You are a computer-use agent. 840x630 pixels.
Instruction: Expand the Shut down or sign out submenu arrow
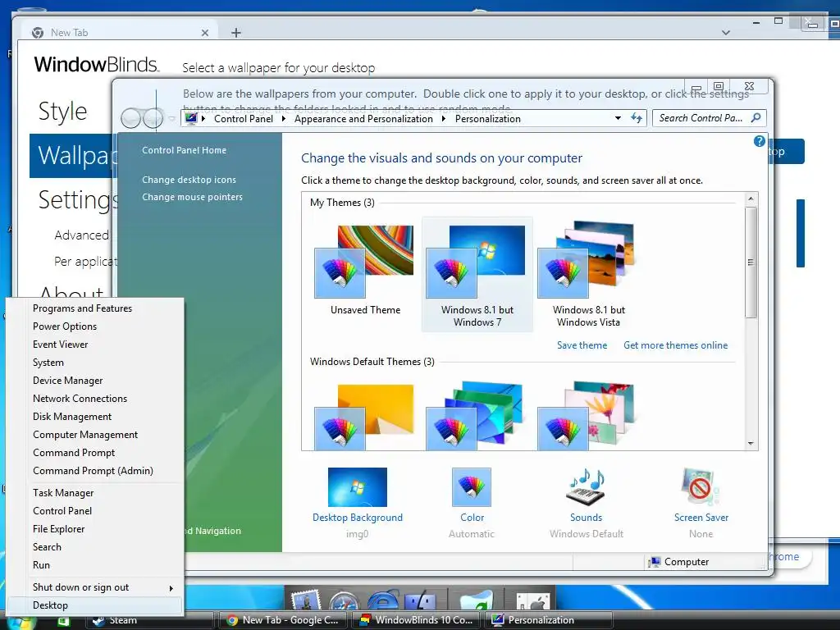click(x=171, y=588)
